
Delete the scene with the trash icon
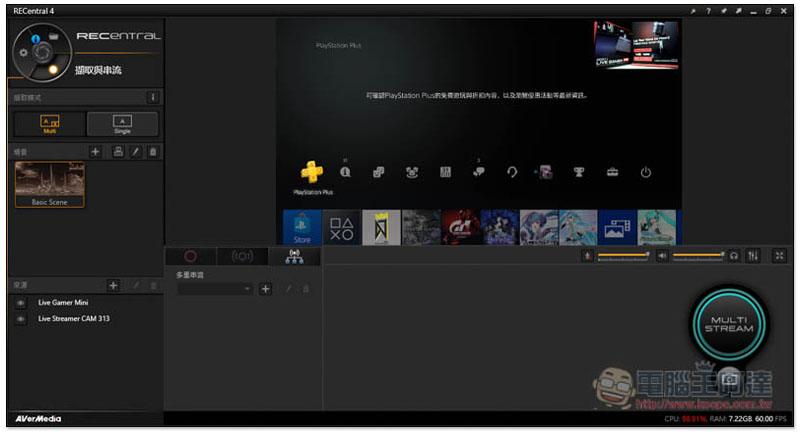tap(153, 151)
